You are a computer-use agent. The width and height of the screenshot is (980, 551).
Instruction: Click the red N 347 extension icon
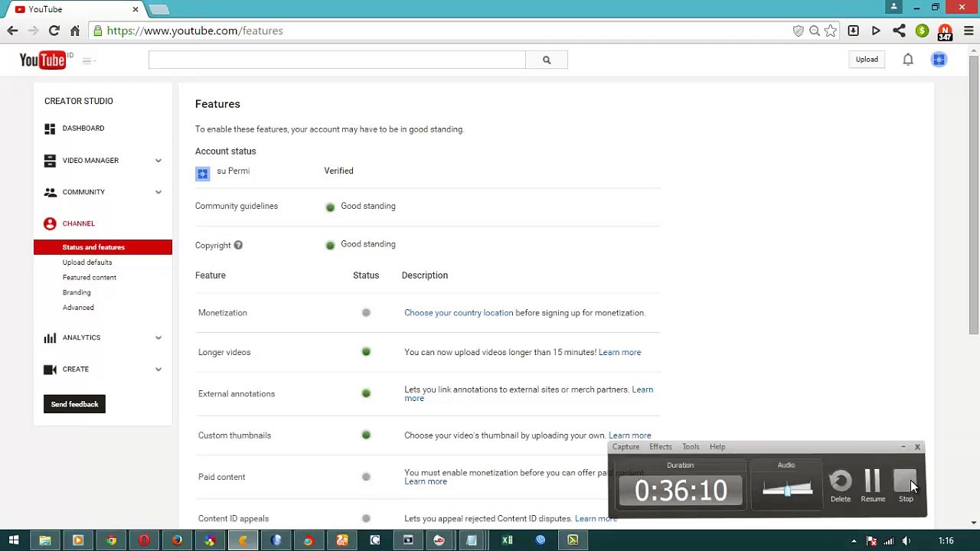pyautogui.click(x=945, y=32)
